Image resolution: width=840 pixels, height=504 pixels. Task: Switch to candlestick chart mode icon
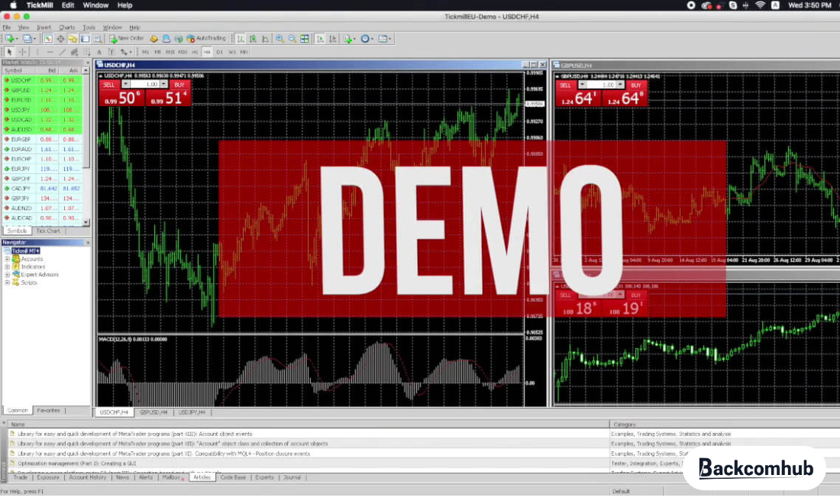coord(253,38)
